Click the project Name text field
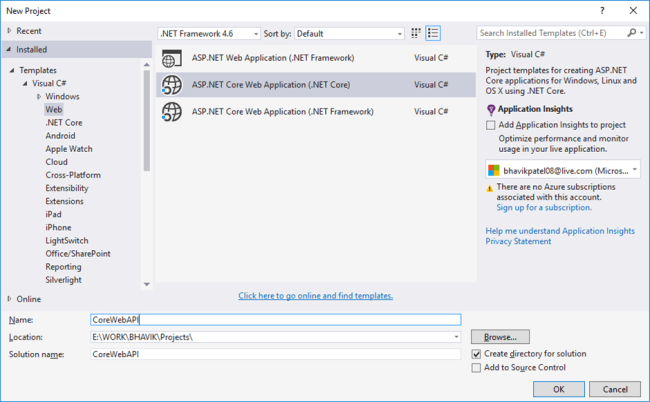This screenshot has width=650, height=402. [x=275, y=320]
